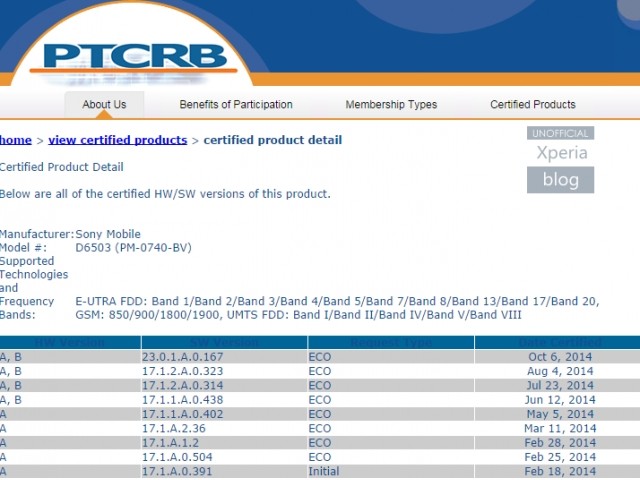Click the Feb 28, 2014 date cell

tap(560, 442)
